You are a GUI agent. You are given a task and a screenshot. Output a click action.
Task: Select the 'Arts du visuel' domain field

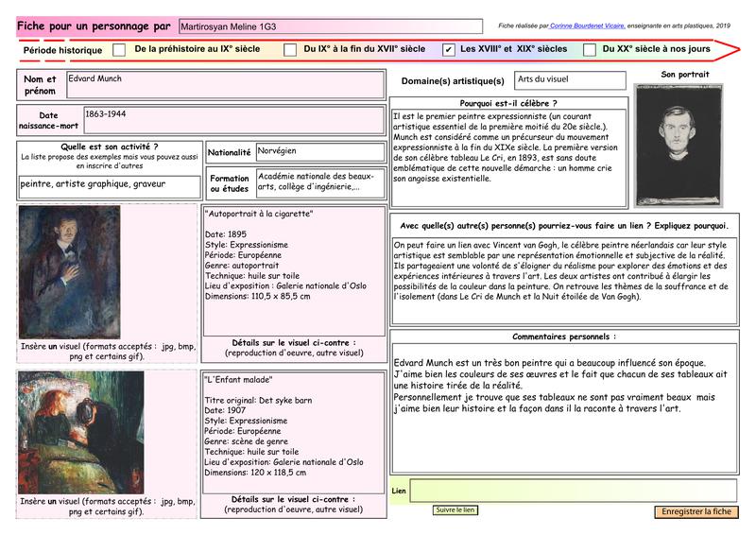coord(569,80)
